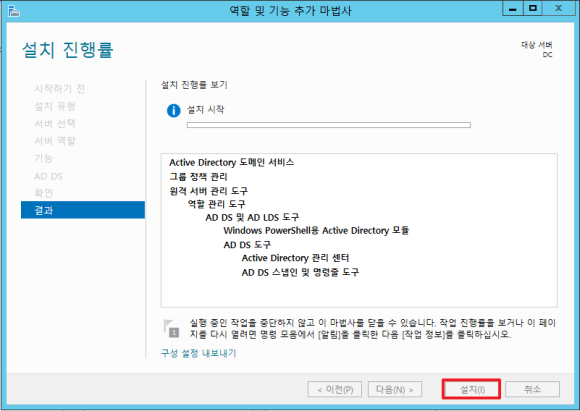Click the 설치 진행률 page heading
The height and width of the screenshot is (411, 580).
[x=68, y=50]
